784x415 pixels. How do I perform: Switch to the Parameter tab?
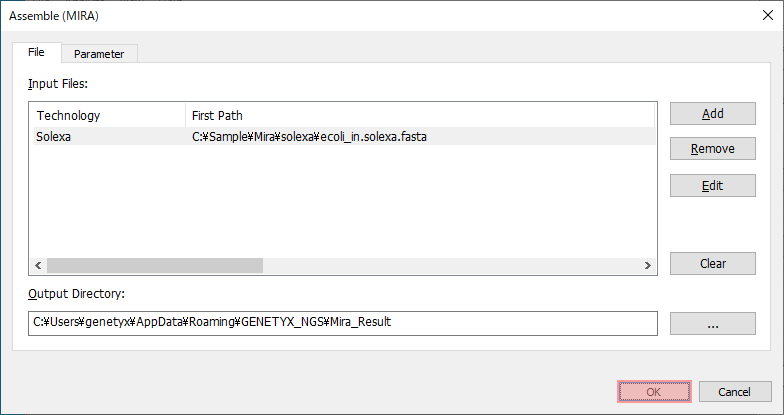(x=99, y=54)
